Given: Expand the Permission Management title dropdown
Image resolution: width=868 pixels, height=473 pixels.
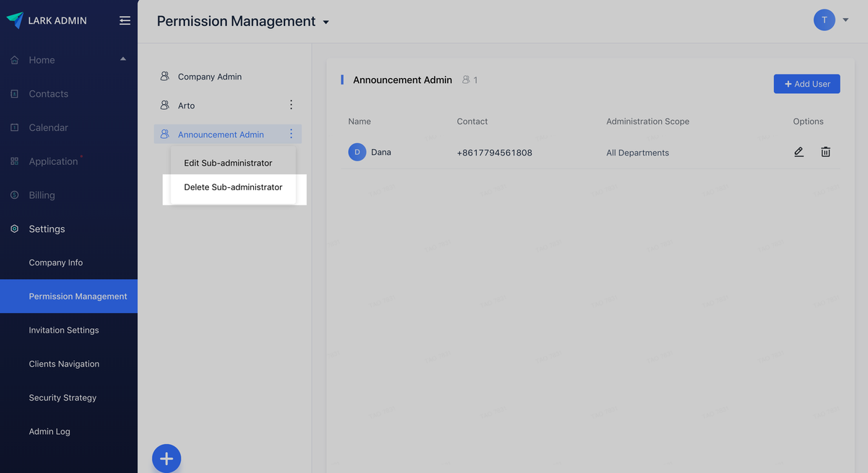Looking at the screenshot, I should (x=325, y=22).
